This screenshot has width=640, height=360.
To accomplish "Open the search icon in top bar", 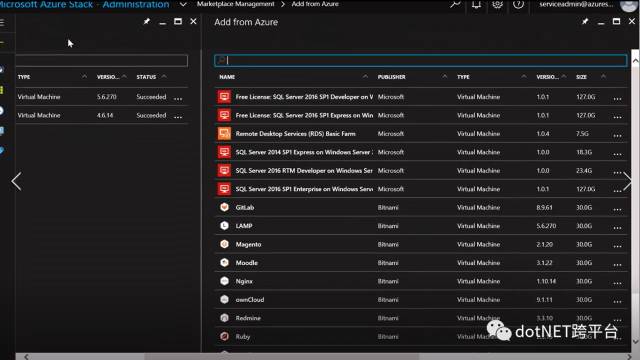I will [455, 4].
